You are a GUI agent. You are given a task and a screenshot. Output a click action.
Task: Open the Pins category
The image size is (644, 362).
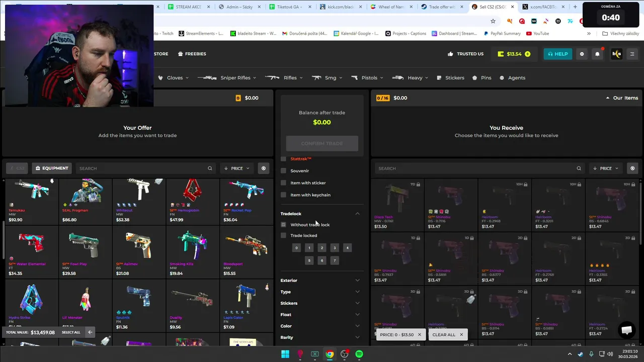[x=481, y=78]
